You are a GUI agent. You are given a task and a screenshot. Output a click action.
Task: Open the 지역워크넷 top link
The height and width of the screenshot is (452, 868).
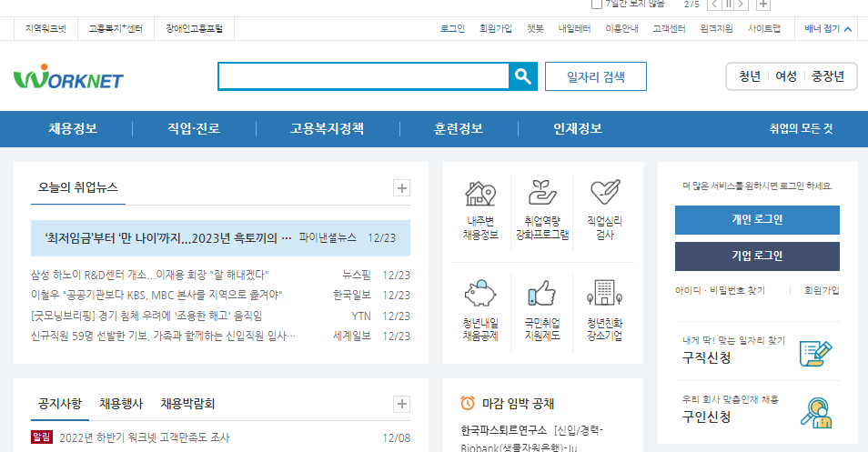(45, 29)
